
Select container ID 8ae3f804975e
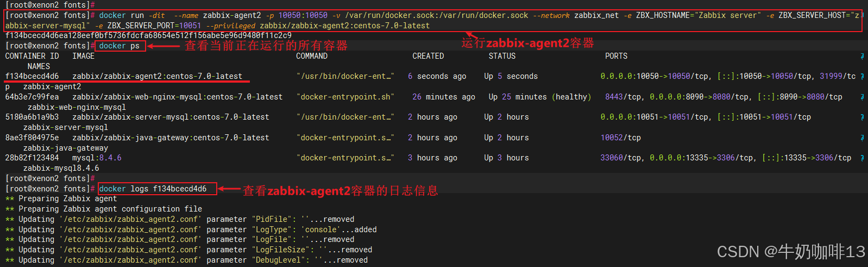point(32,138)
